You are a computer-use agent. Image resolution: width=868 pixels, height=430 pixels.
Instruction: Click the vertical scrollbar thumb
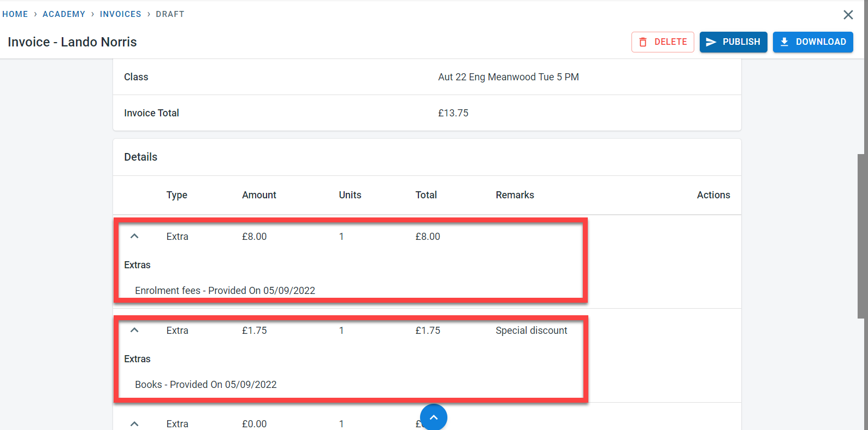(x=861, y=235)
